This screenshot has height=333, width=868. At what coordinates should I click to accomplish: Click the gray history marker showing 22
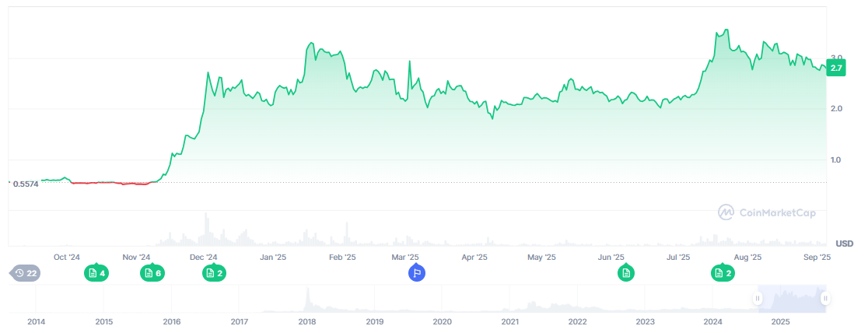click(x=25, y=273)
